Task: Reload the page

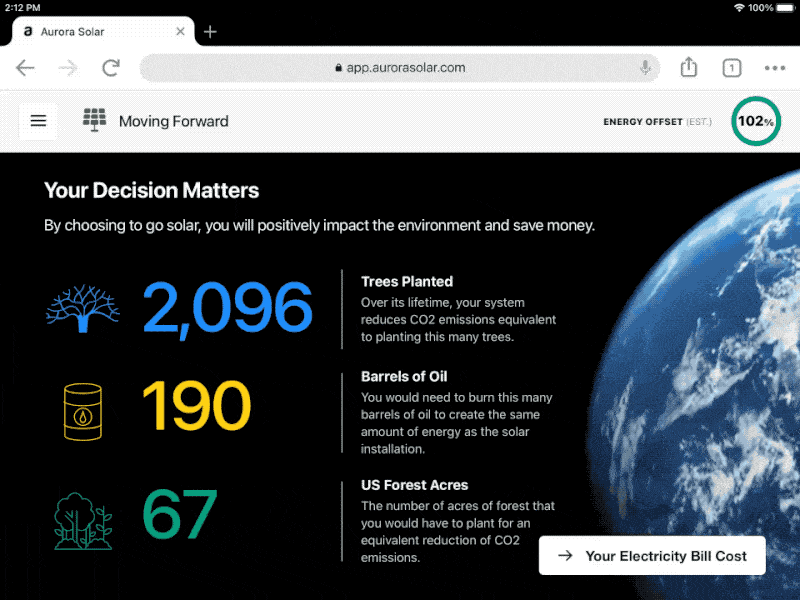Action: tap(111, 67)
